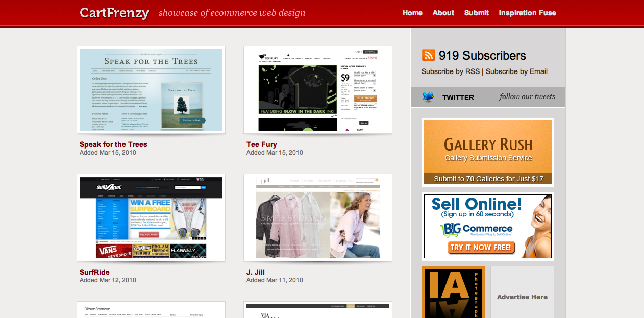The height and width of the screenshot is (318, 644).
Task: Click the blue Twitter bird icon
Action: (x=428, y=97)
